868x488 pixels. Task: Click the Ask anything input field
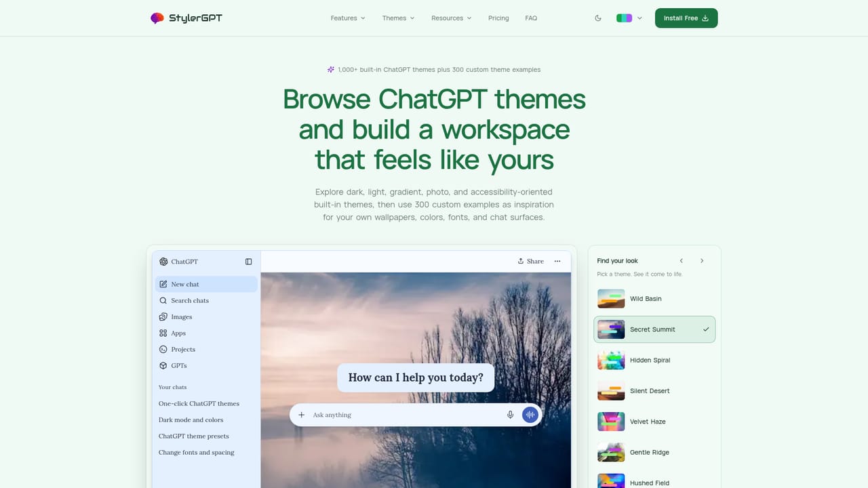pos(407,415)
